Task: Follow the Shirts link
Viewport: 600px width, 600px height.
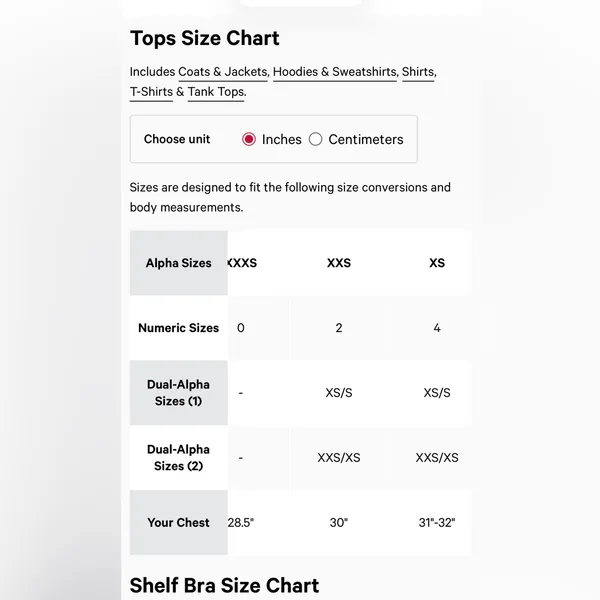Action: coord(418,72)
